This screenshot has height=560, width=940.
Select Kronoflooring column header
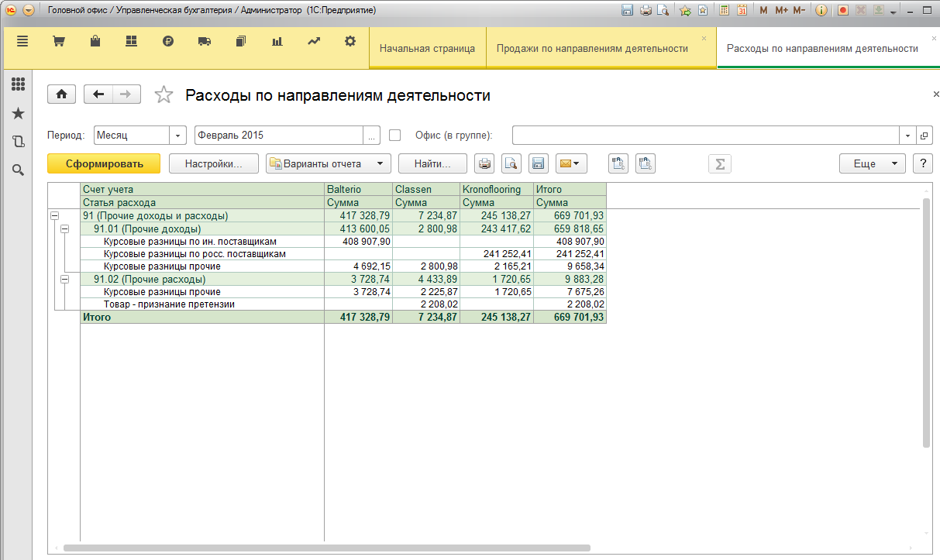[x=497, y=189]
